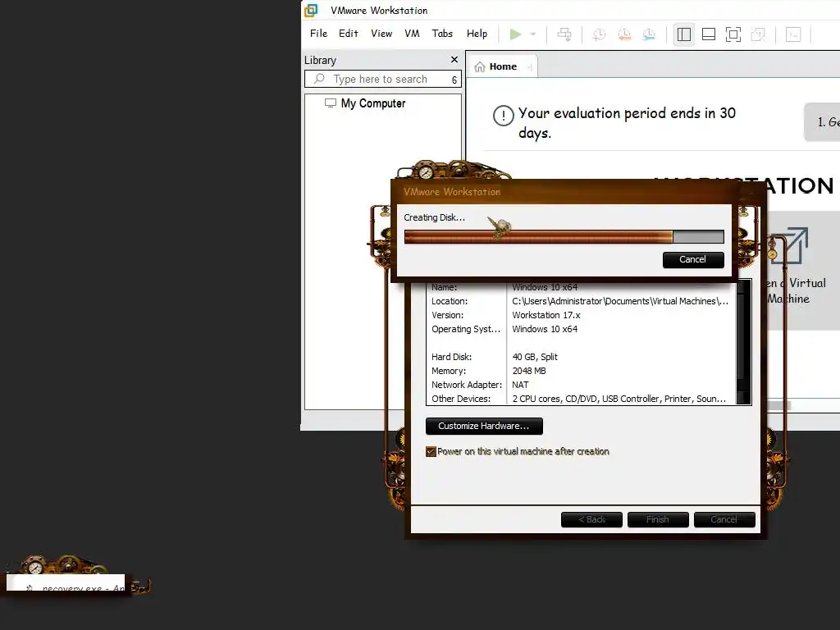Cancel the Creating Disk progress dialog

693,260
